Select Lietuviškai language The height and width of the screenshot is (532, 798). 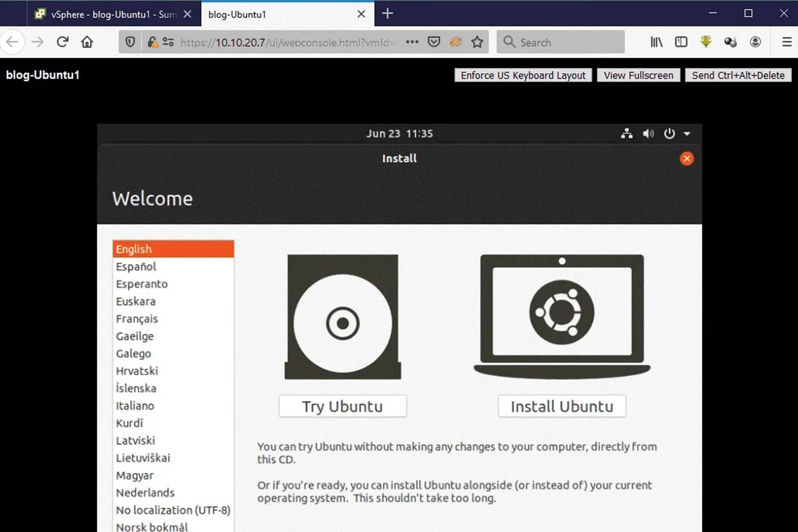(173, 458)
